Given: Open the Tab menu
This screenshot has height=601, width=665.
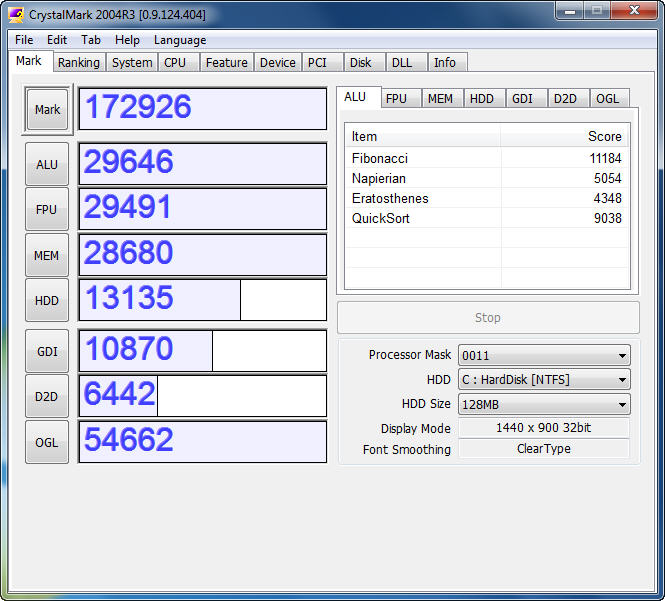Looking at the screenshot, I should pyautogui.click(x=91, y=40).
